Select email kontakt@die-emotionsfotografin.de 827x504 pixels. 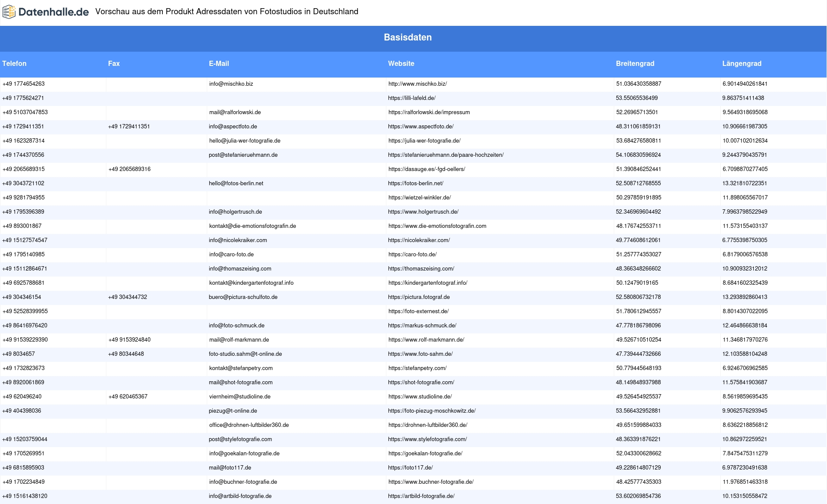tap(253, 226)
